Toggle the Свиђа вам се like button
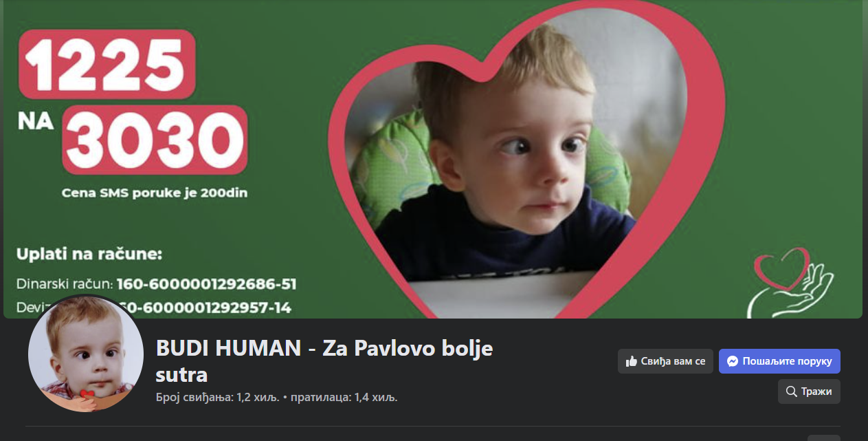The image size is (868, 441). 665,361
